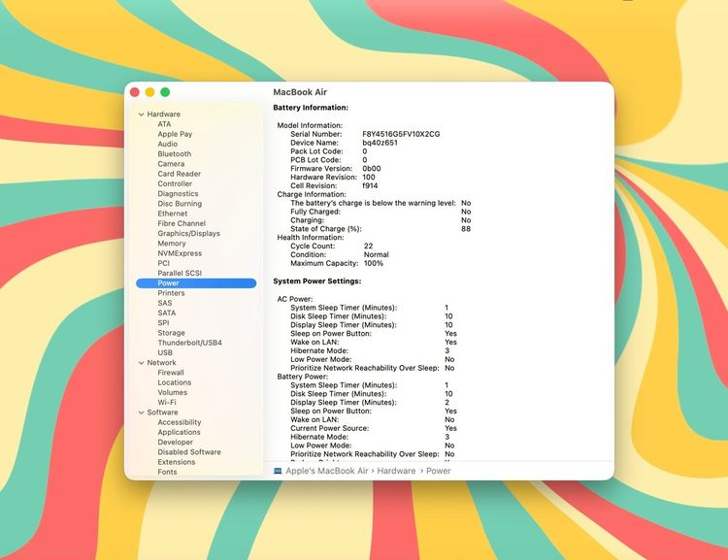Select the Hardware category label

(x=163, y=115)
